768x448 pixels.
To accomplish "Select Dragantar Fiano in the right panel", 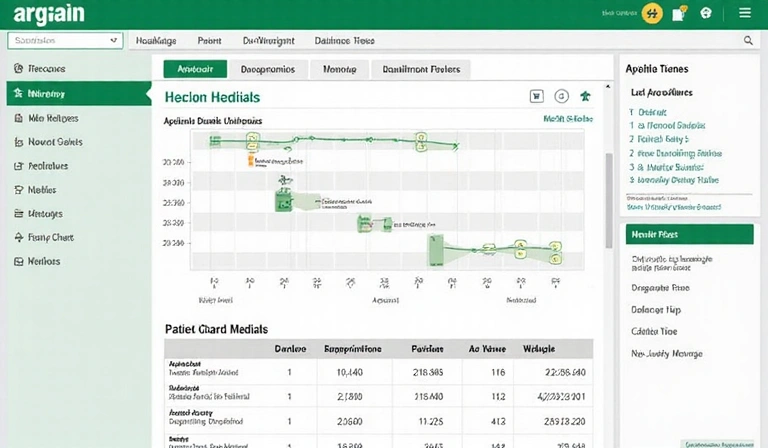I will pyautogui.click(x=660, y=288).
